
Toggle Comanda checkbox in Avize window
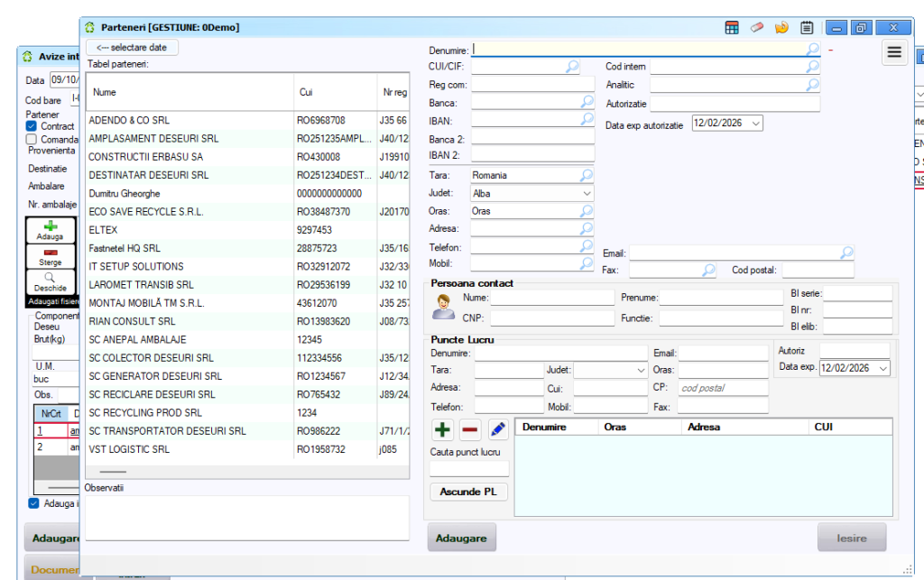coord(32,139)
